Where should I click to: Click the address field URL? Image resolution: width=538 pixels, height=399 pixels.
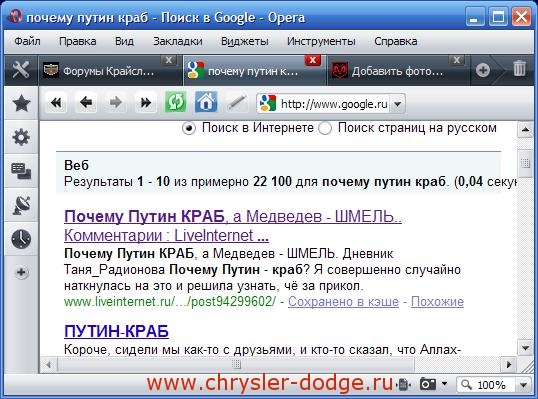point(334,104)
